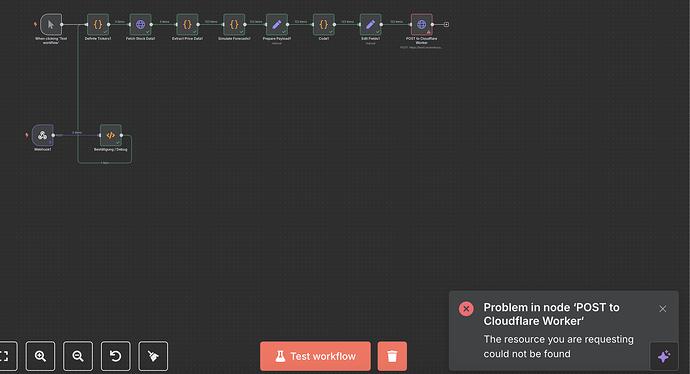Dismiss the error notification
The width and height of the screenshot is (690, 374).
coord(663,309)
